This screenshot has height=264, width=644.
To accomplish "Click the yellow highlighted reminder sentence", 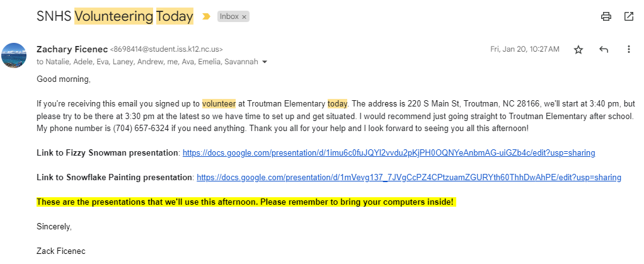I will coord(245,202).
